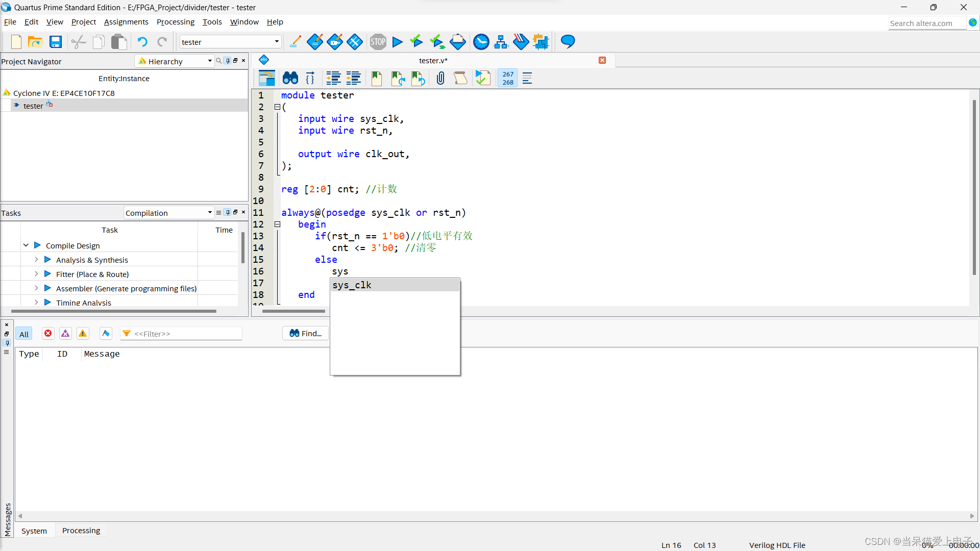Open the Pin Planner diamond icon

click(335, 42)
